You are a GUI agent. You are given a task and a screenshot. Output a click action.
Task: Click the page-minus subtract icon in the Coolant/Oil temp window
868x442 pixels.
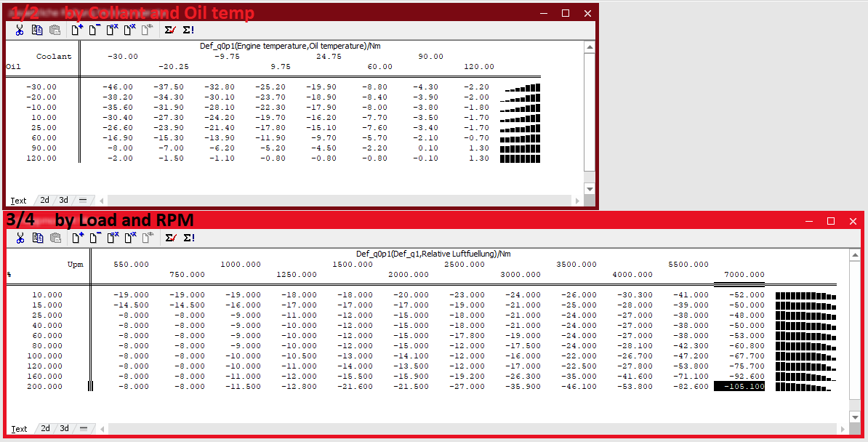(x=94, y=30)
